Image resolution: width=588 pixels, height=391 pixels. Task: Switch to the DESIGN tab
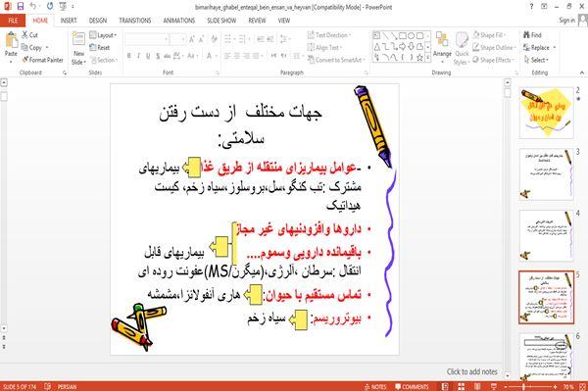(x=98, y=21)
